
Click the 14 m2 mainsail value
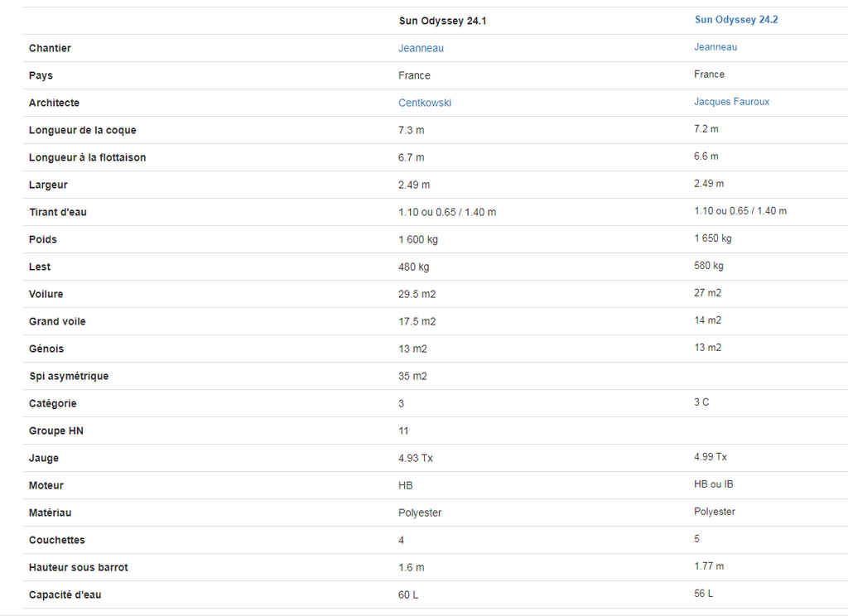(x=708, y=320)
